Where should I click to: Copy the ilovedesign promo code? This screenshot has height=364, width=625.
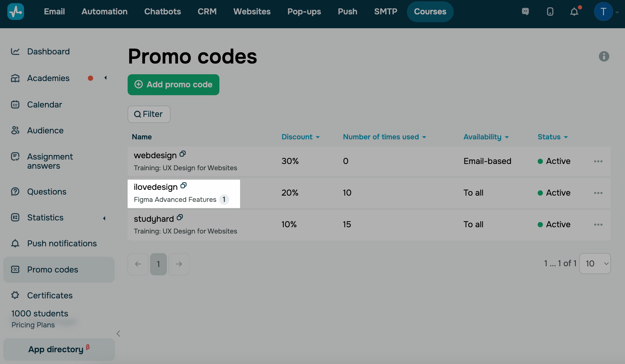pos(184,186)
